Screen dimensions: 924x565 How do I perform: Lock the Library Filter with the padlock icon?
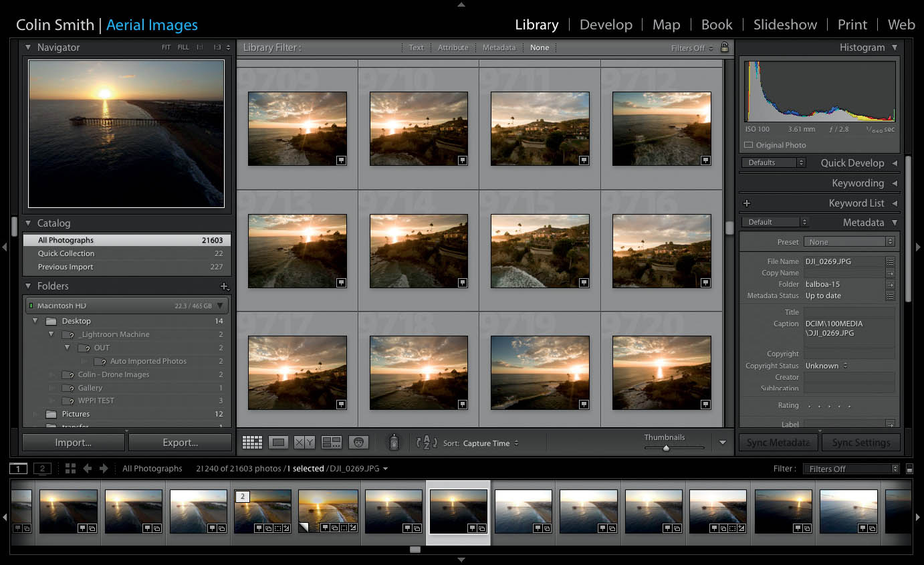tap(725, 47)
